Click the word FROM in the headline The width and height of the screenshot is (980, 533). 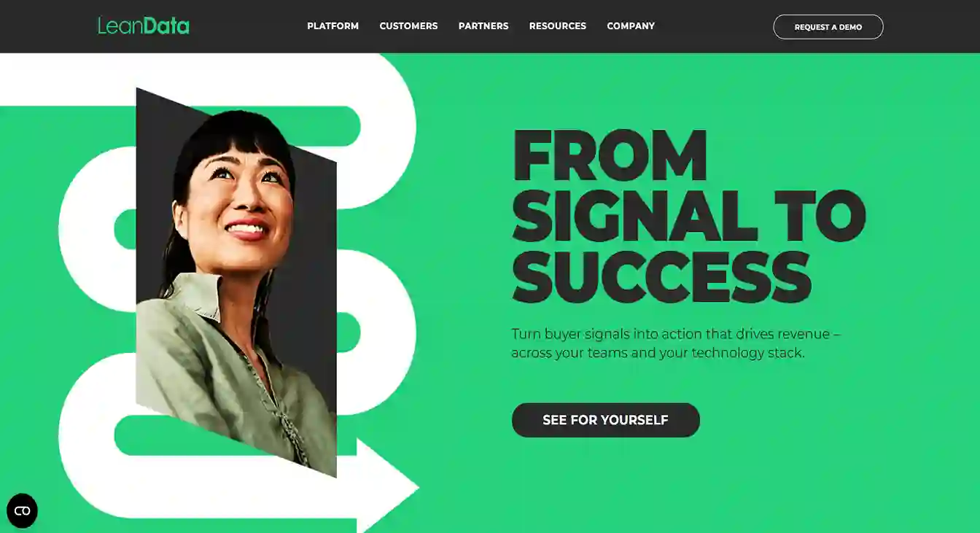click(610, 155)
